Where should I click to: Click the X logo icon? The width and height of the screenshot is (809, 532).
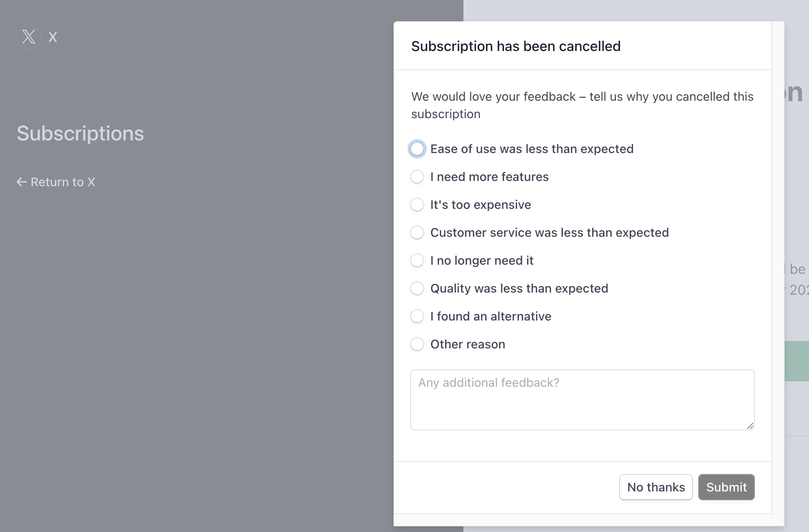pyautogui.click(x=29, y=37)
